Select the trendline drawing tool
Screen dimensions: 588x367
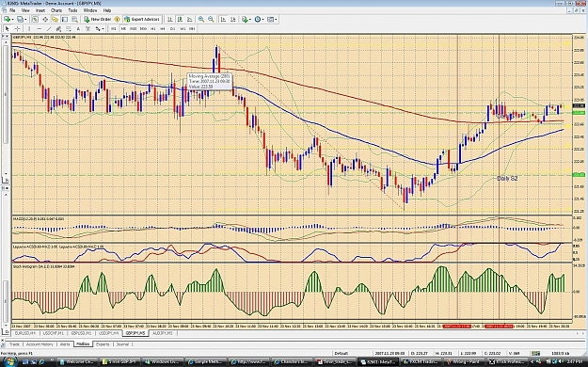[x=49, y=28]
